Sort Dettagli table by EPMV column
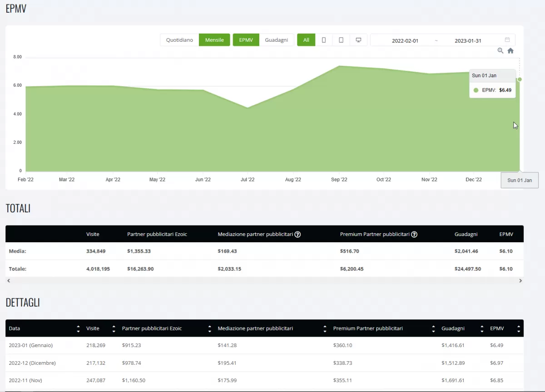Image resolution: width=545 pixels, height=392 pixels. coord(519,328)
